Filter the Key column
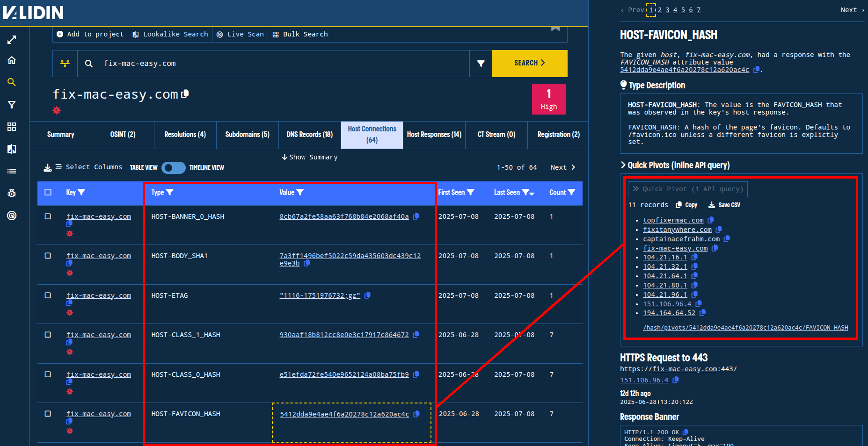Screen dimensions: 868x446 point(81,192)
